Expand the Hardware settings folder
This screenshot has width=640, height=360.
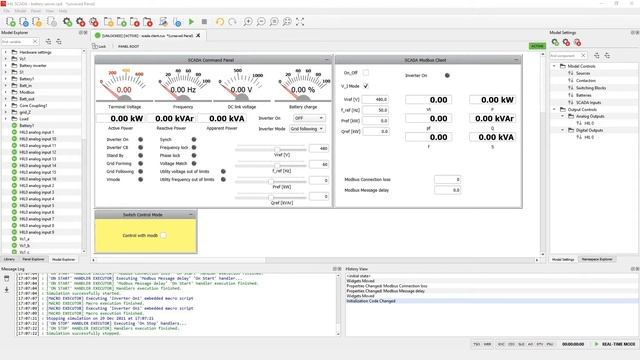point(6,52)
